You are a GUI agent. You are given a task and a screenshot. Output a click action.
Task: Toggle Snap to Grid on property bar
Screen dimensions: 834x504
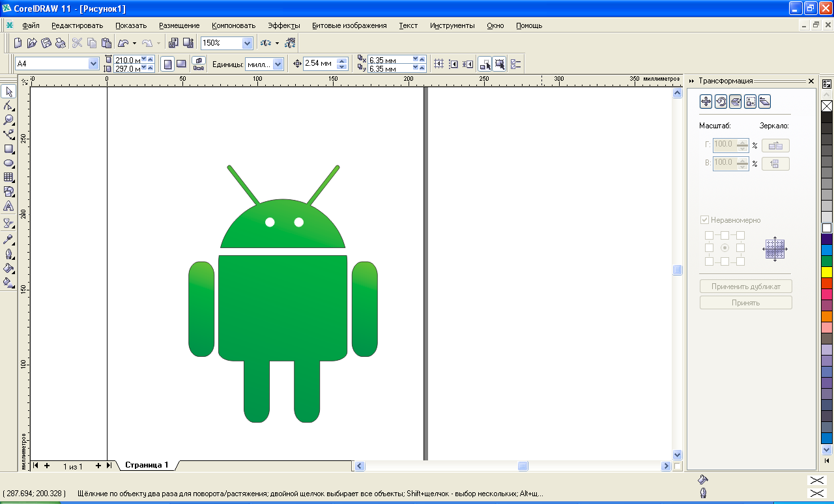point(439,64)
